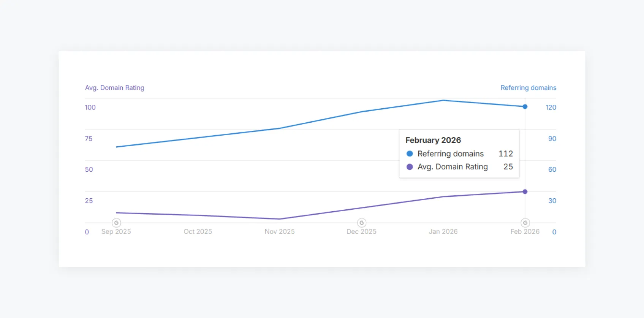The image size is (644, 318).
Task: Click the Avg. Domain Rating axis title
Action: [114, 88]
